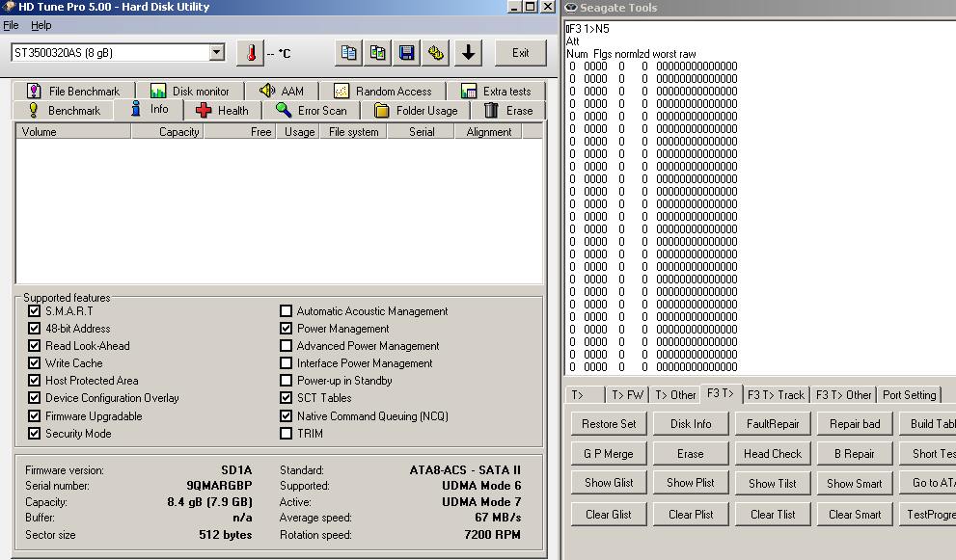Image resolution: width=956 pixels, height=560 pixels.
Task: Click the Head Check button
Action: 773,453
